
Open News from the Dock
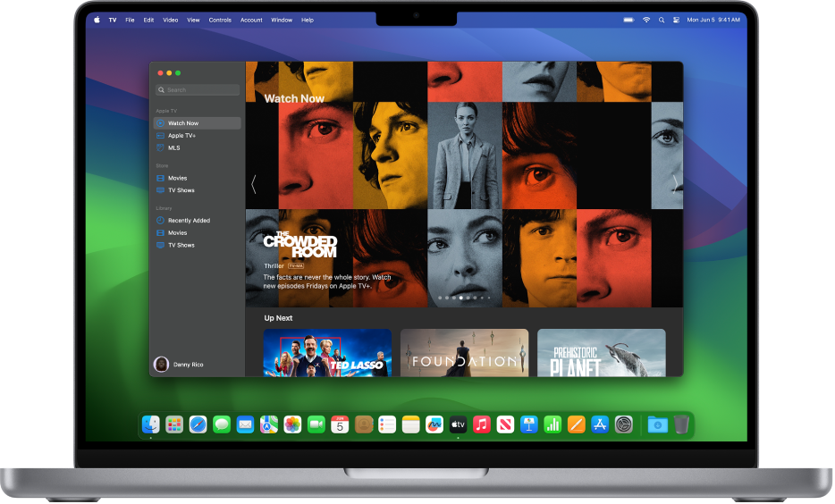(x=505, y=424)
